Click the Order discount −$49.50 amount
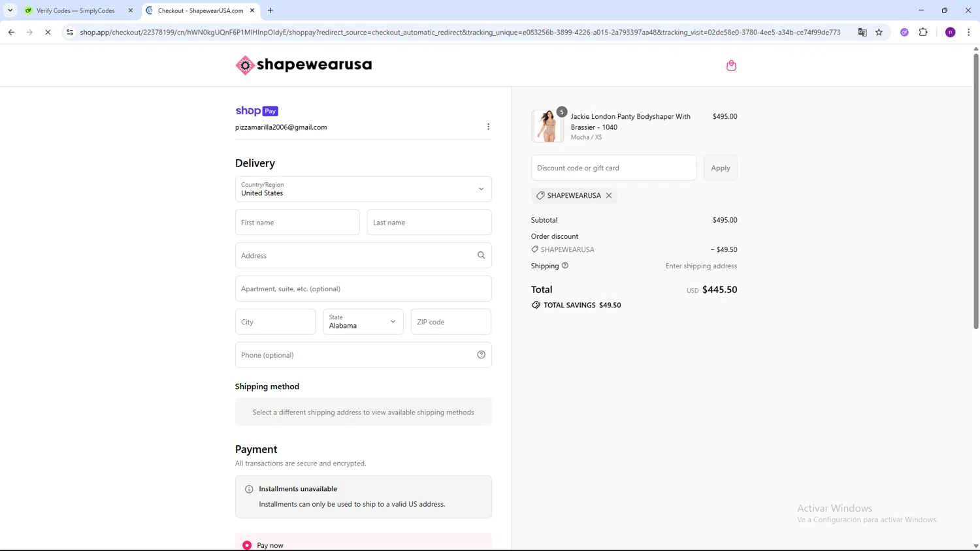The image size is (980, 551). [724, 249]
